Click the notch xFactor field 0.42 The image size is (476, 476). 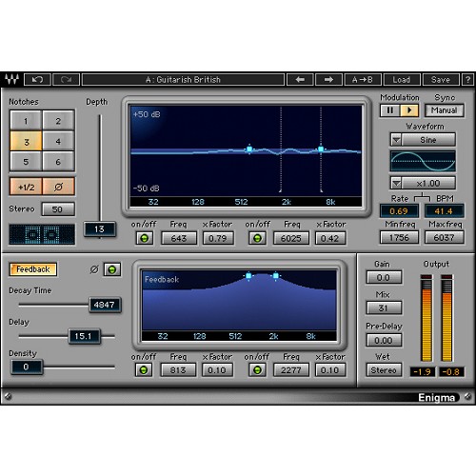(330, 238)
